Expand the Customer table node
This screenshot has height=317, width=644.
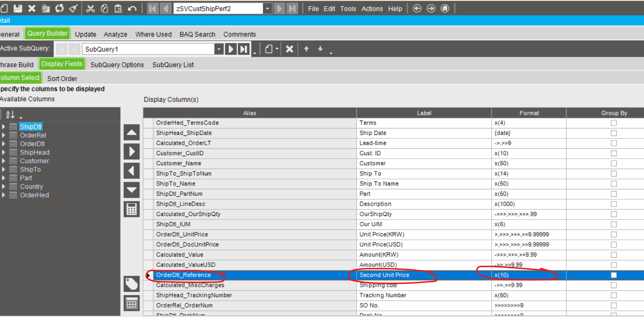(x=3, y=161)
